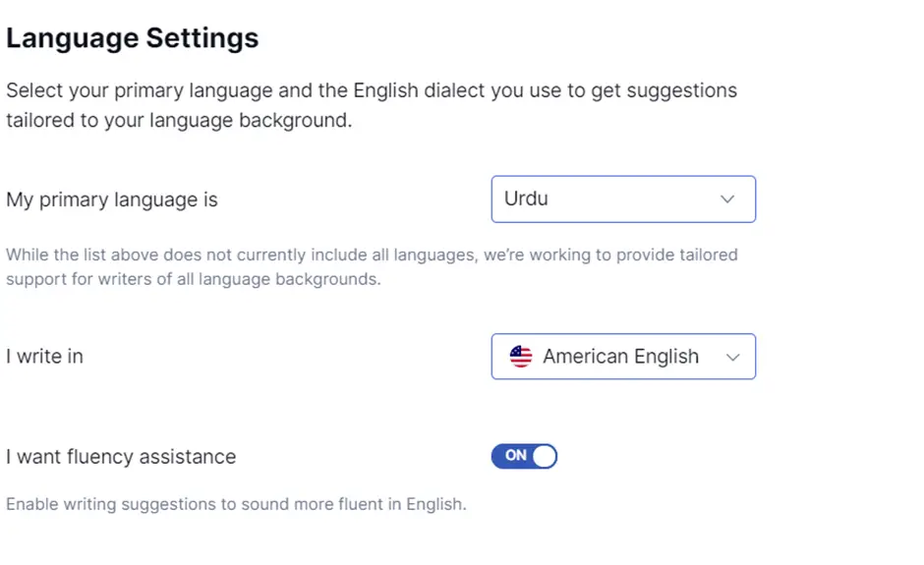The width and height of the screenshot is (924, 565).
Task: Click the chevron arrow beside American English
Action: [x=732, y=357]
